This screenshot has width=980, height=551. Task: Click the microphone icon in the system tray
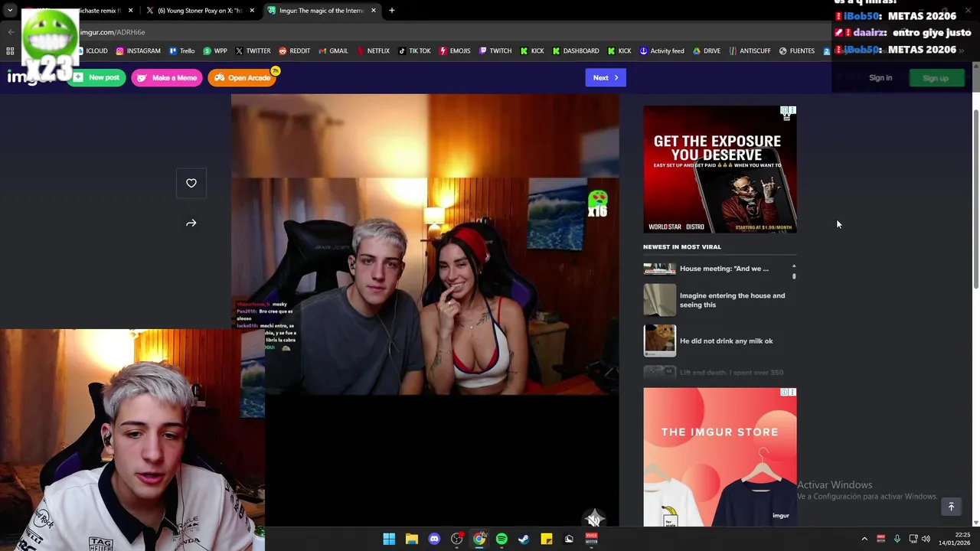(897, 539)
